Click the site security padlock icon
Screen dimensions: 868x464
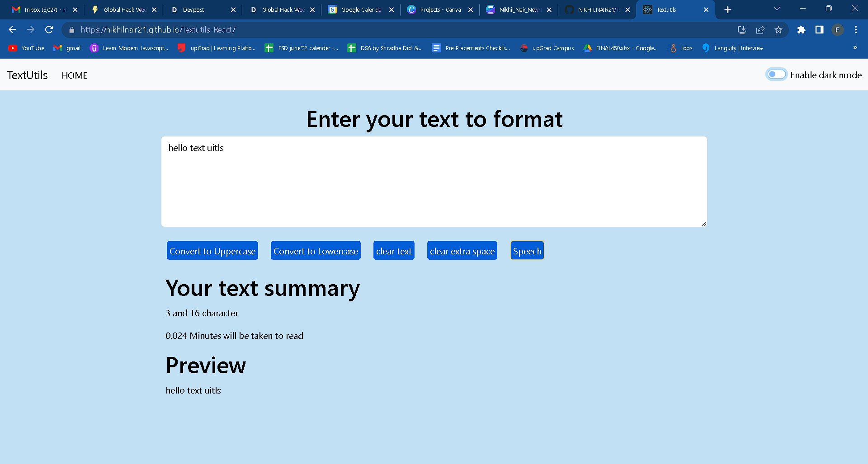[x=71, y=30]
